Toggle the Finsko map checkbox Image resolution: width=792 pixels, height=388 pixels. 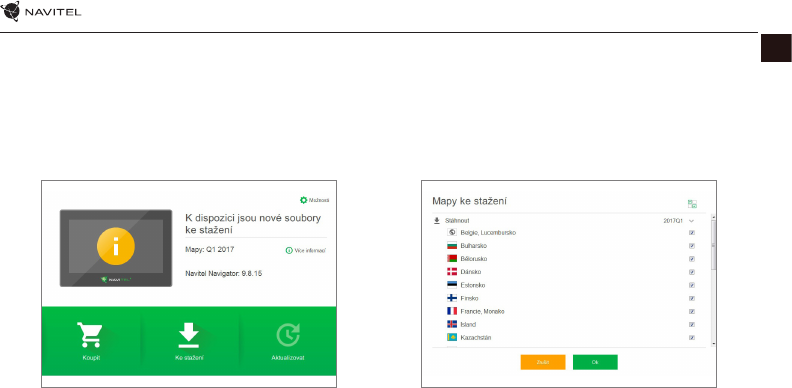(692, 299)
